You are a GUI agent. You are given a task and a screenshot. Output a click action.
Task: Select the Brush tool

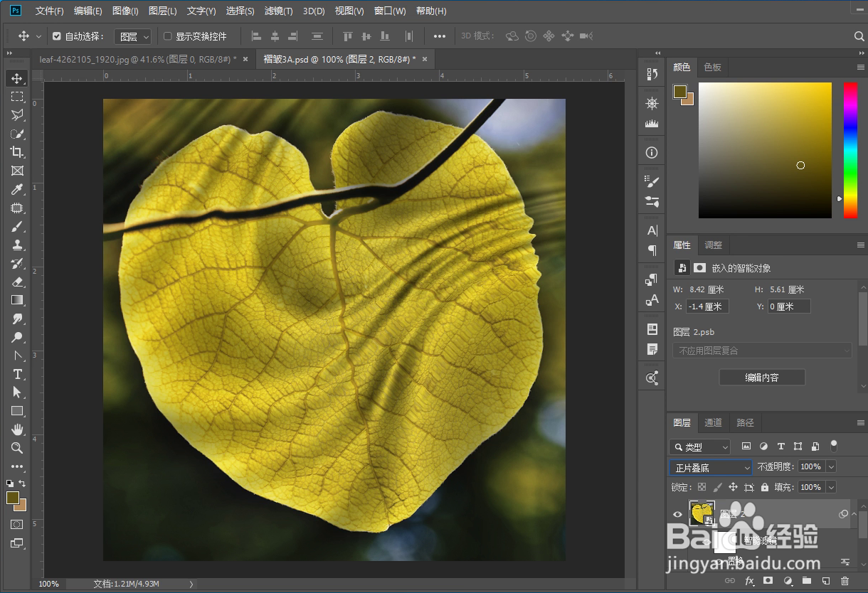click(17, 226)
